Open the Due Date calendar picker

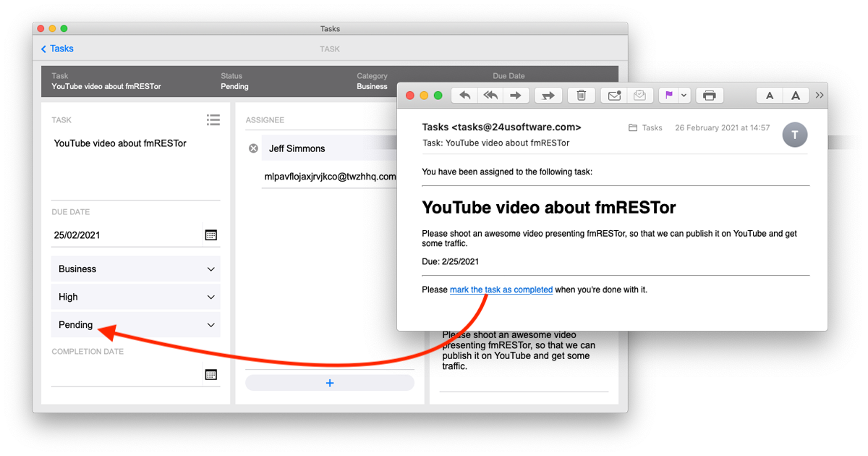[210, 235]
